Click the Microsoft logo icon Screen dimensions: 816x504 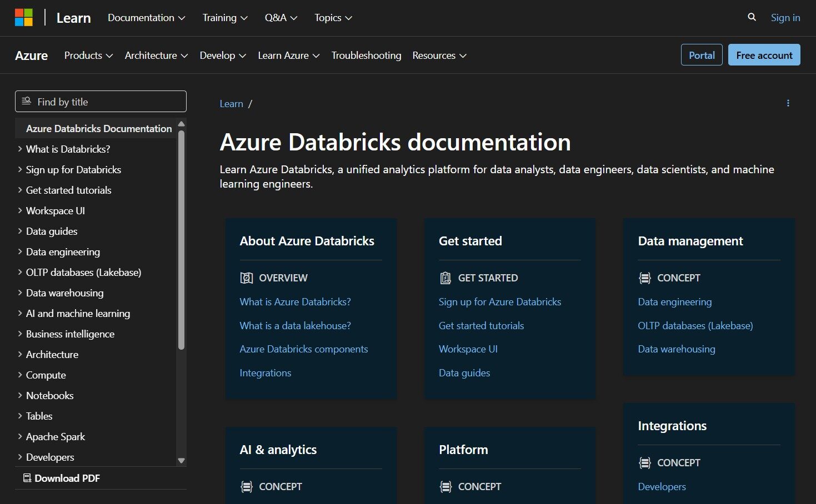[x=24, y=18]
